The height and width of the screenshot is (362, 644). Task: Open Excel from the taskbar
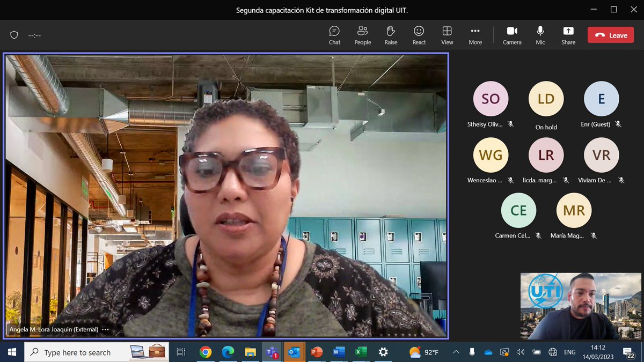click(x=361, y=352)
